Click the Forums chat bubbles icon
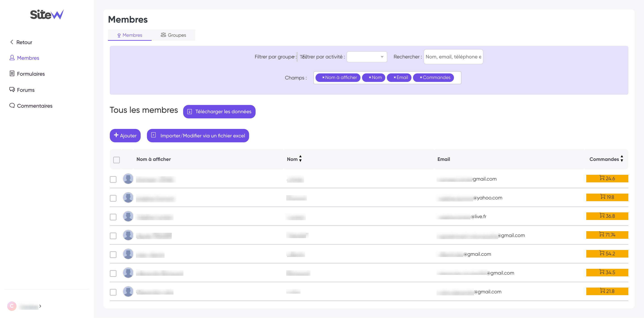This screenshot has width=644, height=318. click(12, 90)
